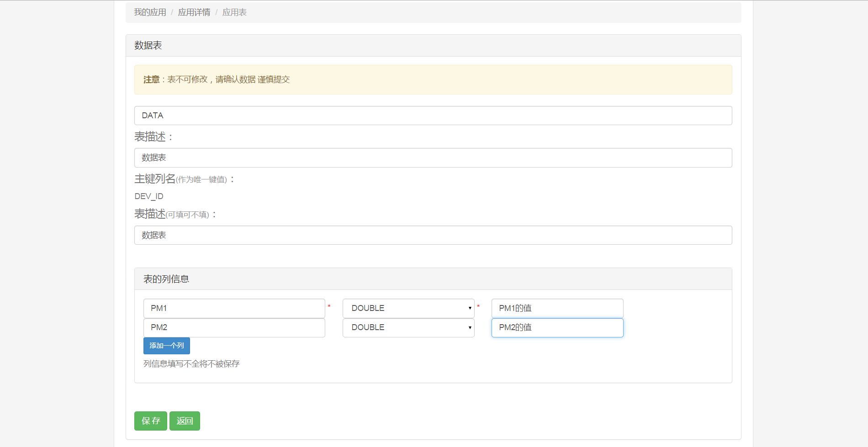Expand the DOUBLE type dropdown for PM1

coord(408,308)
